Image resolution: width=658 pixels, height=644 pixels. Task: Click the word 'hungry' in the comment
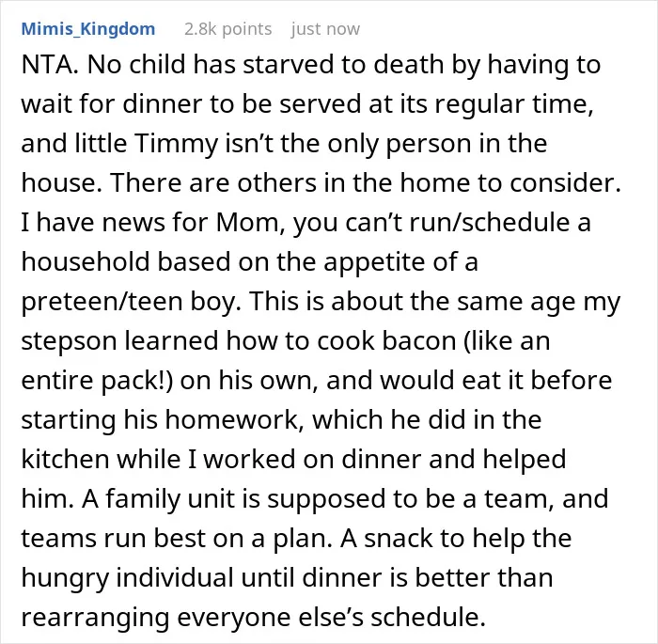(x=65, y=578)
